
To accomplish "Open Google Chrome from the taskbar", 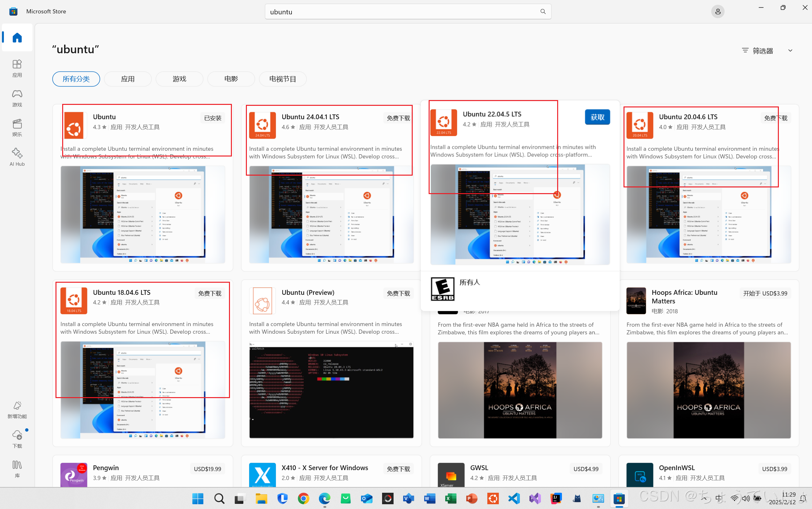I will click(x=303, y=498).
